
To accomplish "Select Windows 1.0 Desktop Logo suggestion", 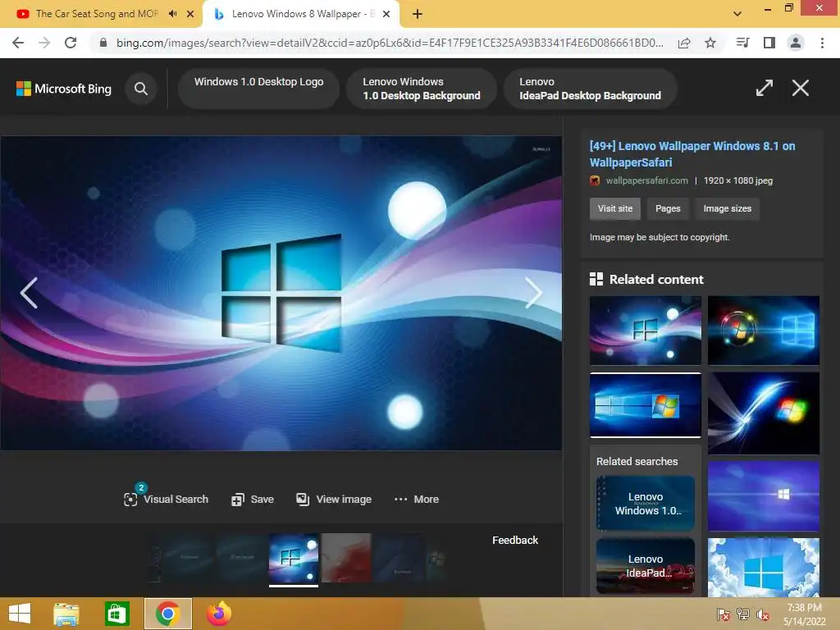I will (258, 89).
